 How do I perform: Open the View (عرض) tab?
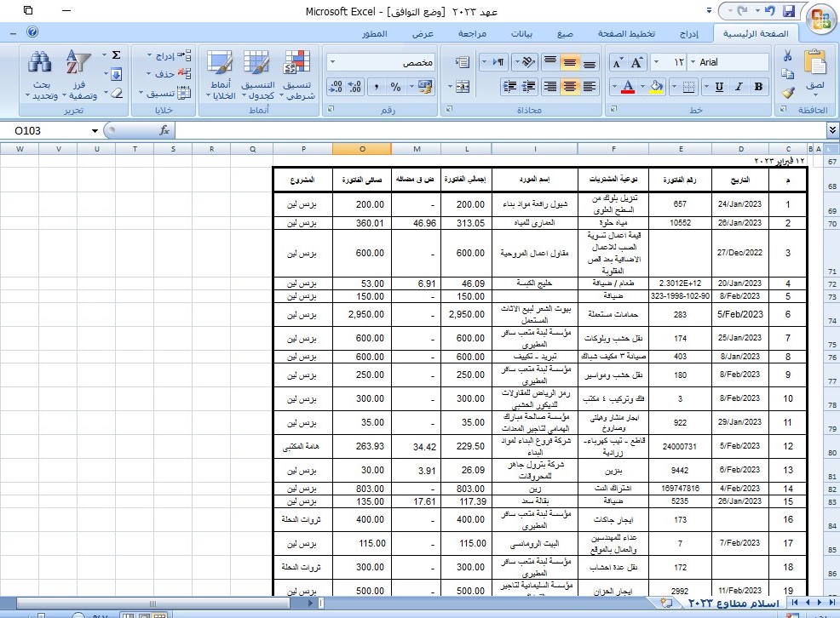[423, 34]
